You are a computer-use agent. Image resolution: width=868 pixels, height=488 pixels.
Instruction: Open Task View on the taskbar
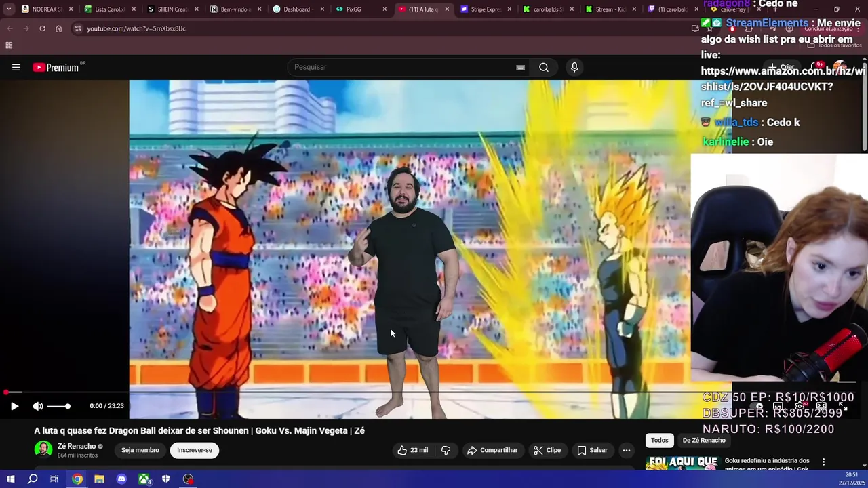[54, 479]
